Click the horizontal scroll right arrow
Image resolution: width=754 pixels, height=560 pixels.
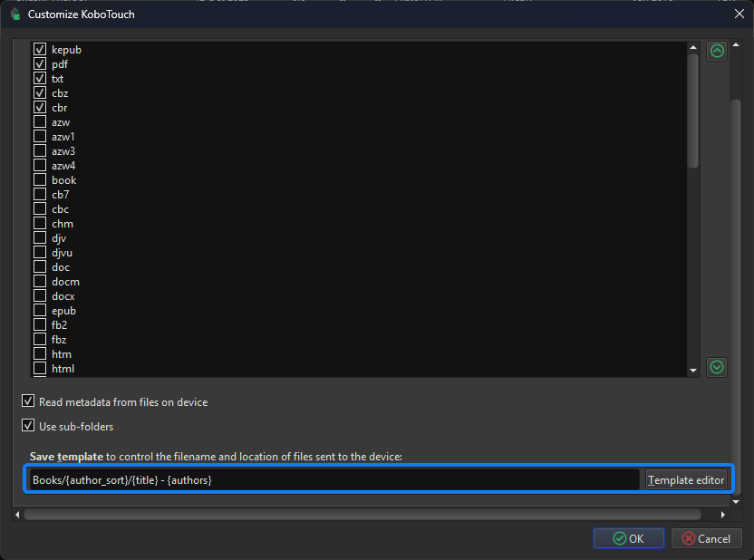click(x=723, y=515)
